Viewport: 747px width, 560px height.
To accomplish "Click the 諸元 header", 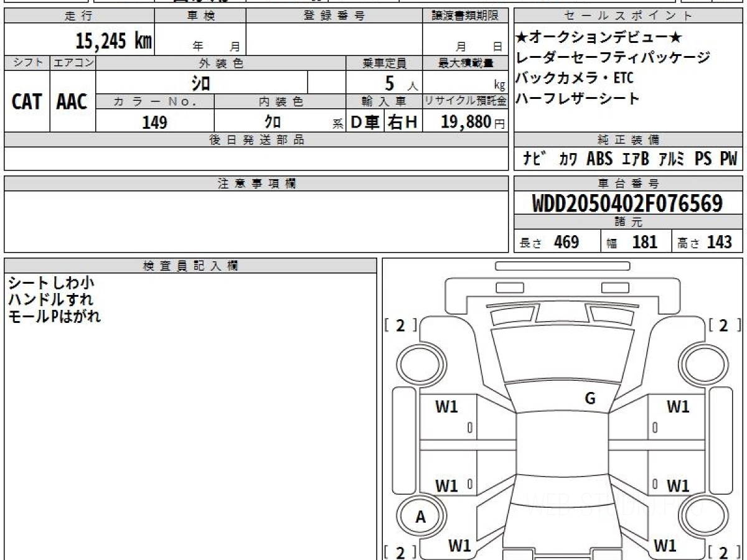I will coord(628,222).
